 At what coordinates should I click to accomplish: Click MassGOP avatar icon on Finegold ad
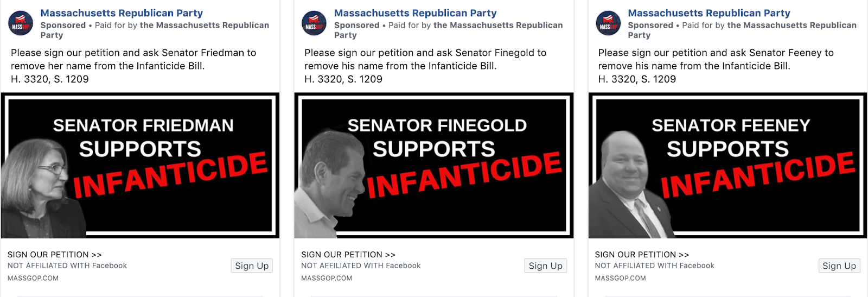(x=314, y=23)
